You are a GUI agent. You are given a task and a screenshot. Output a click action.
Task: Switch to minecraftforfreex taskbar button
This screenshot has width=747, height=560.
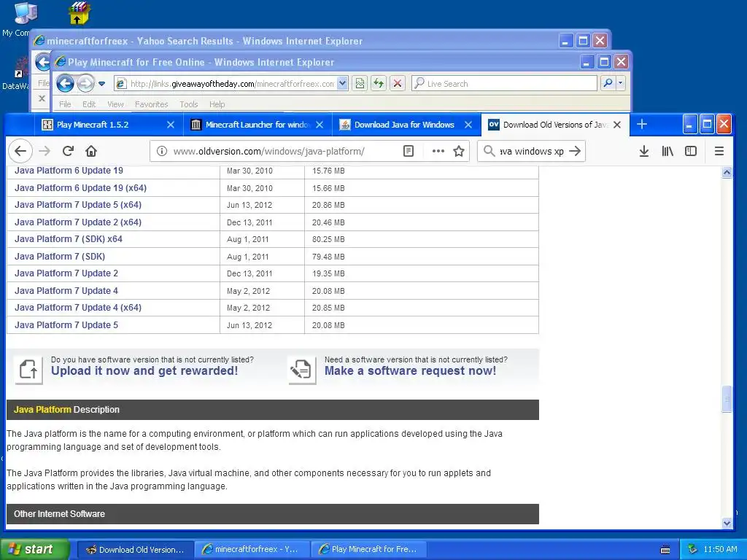(x=252, y=550)
